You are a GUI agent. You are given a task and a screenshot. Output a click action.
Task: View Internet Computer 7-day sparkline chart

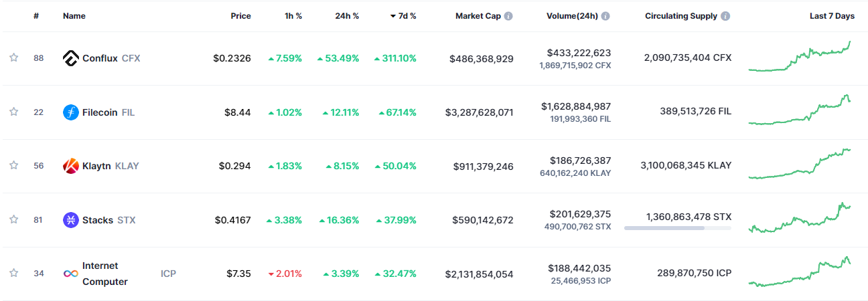point(800,272)
